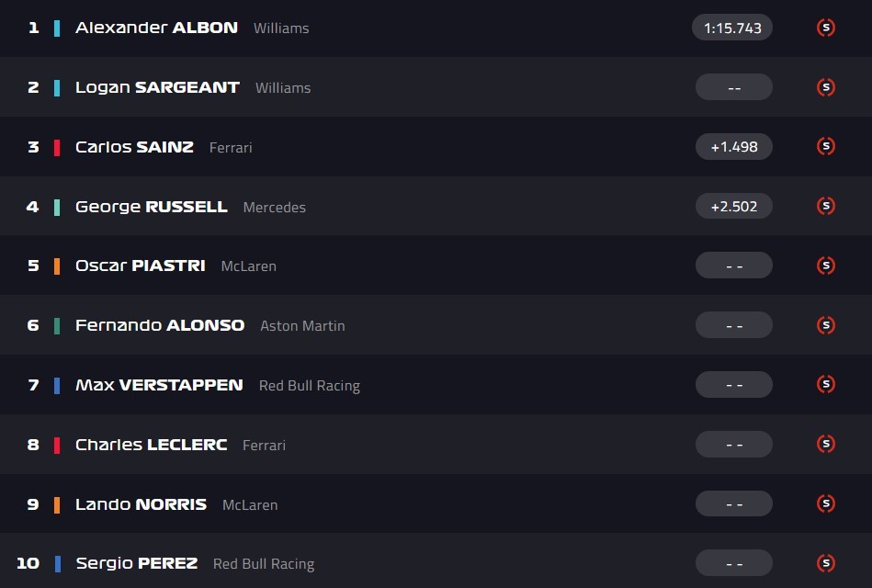Click Carlos Sainz's soft tyre icon
Screen dimensions: 872x588
coord(825,146)
